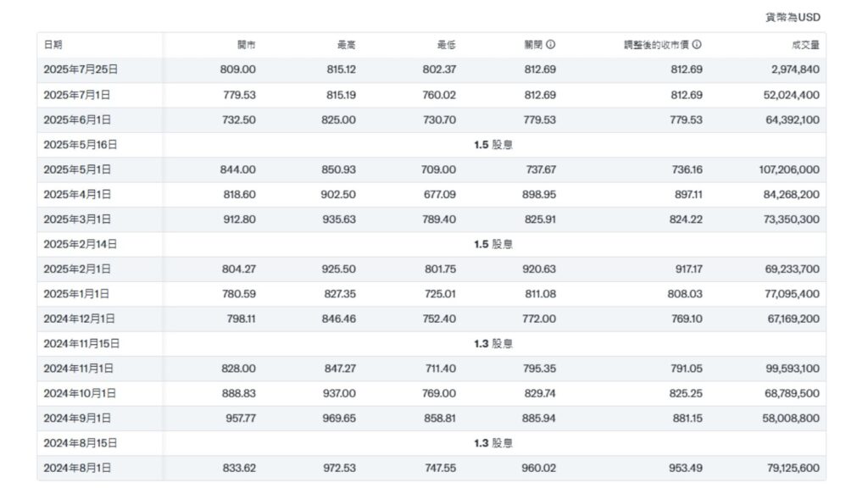The image size is (868, 488).
Task: Click the info icon beside 關閉 header
Action: pos(551,45)
